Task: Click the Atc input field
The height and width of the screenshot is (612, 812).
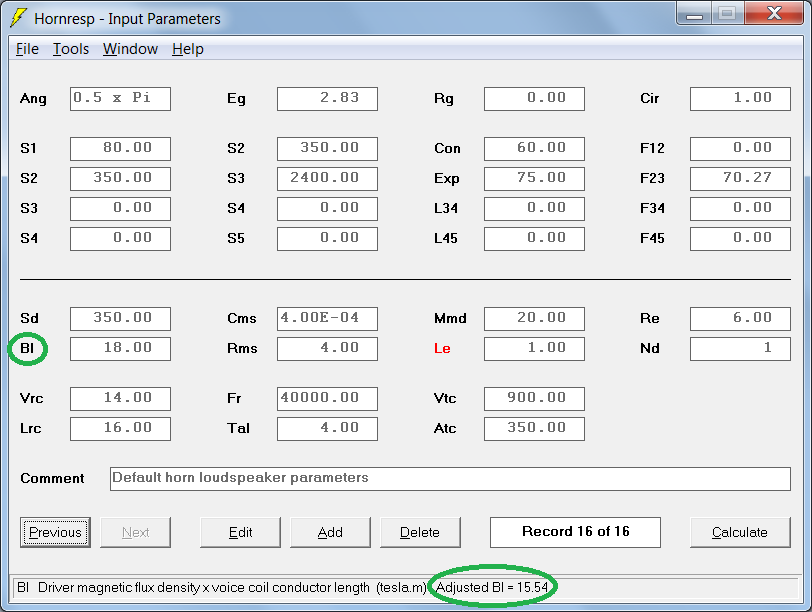Action: click(x=534, y=429)
